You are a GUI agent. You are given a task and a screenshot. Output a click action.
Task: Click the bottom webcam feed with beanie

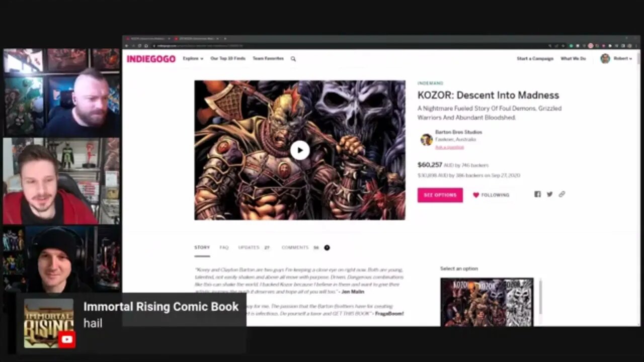61,259
